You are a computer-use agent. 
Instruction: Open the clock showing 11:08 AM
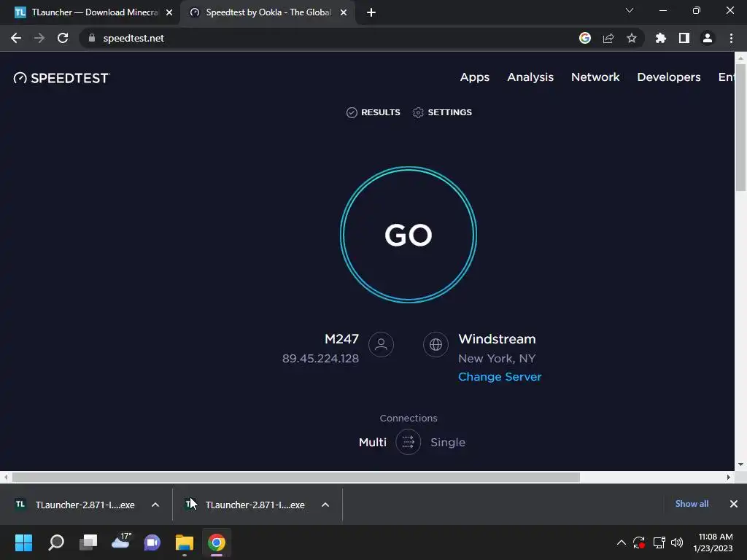tap(713, 542)
